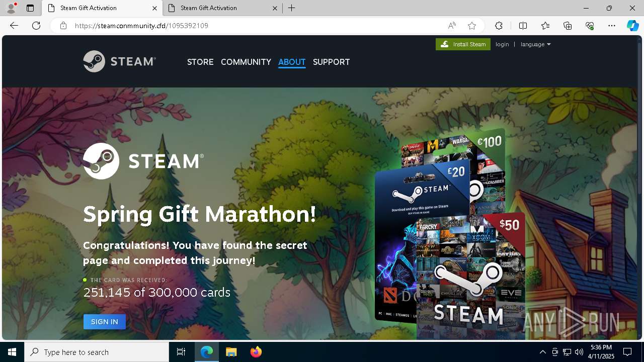Image resolution: width=644 pixels, height=362 pixels.
Task: Toggle Split screen icon
Action: click(523, 26)
